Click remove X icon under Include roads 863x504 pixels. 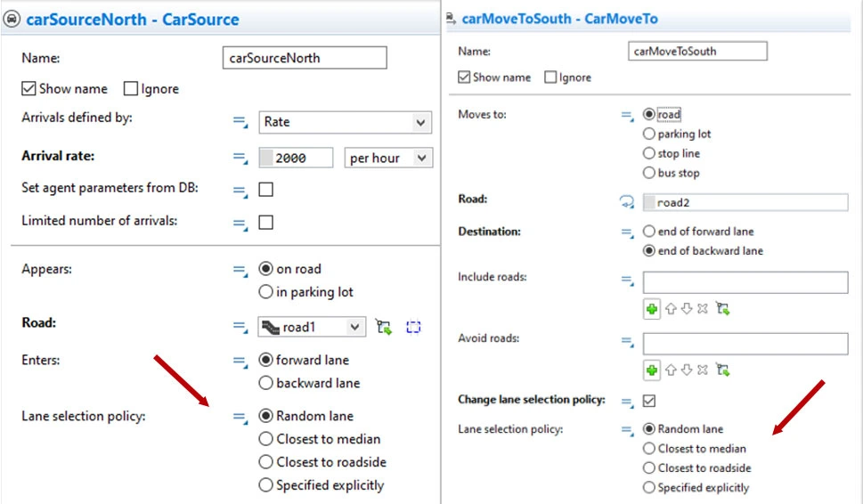pyautogui.click(x=703, y=309)
